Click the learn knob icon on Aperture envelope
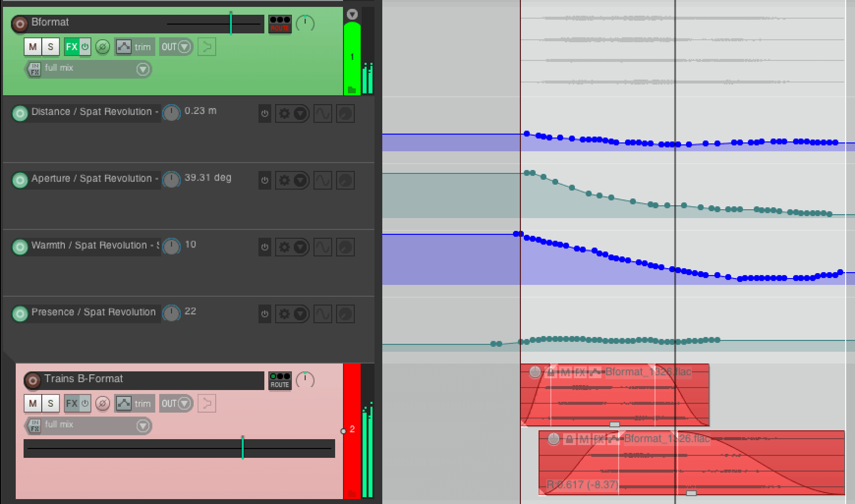This screenshot has height=504, width=855. pyautogui.click(x=345, y=180)
